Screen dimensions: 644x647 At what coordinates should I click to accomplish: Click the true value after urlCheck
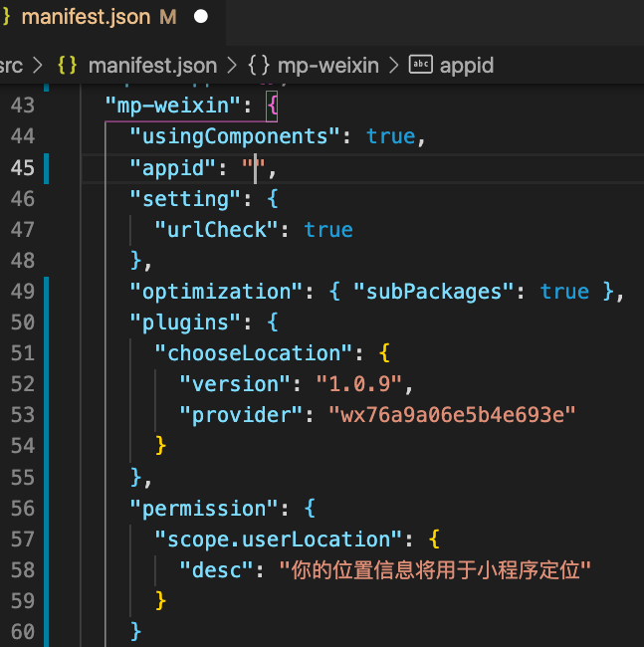pos(328,230)
